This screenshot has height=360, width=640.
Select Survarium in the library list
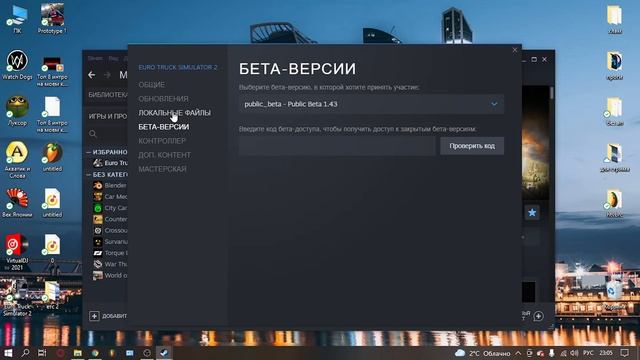click(110, 242)
